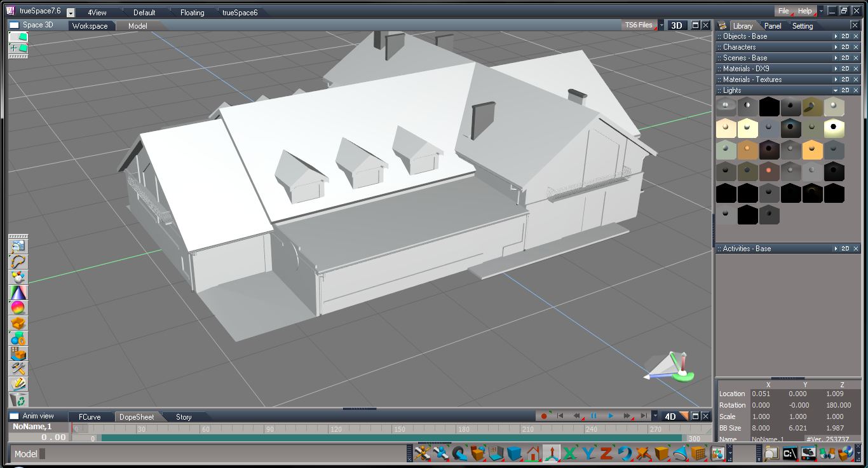Open the Help menu
Image resolution: width=868 pixels, height=468 pixels.
[804, 11]
